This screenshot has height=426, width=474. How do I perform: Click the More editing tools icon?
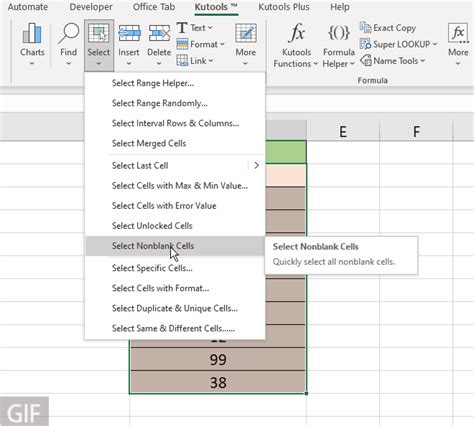point(246,33)
